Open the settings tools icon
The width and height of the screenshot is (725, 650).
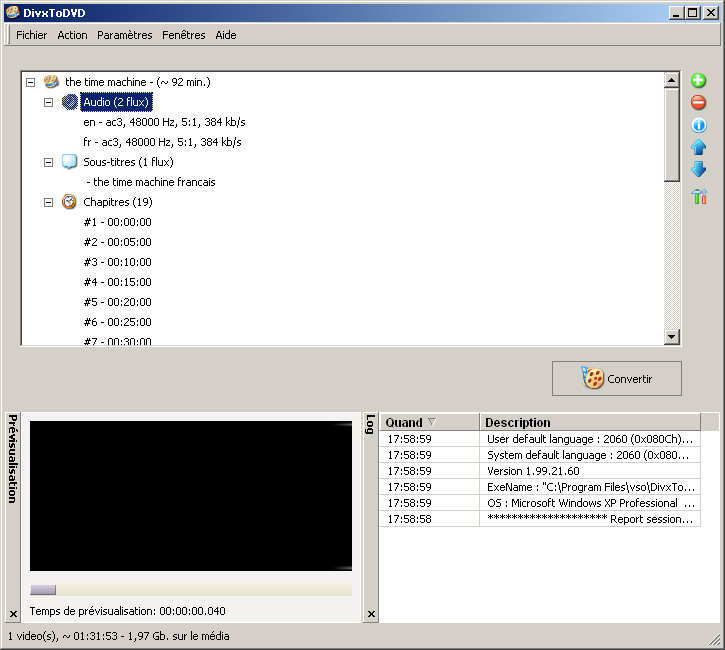699,196
